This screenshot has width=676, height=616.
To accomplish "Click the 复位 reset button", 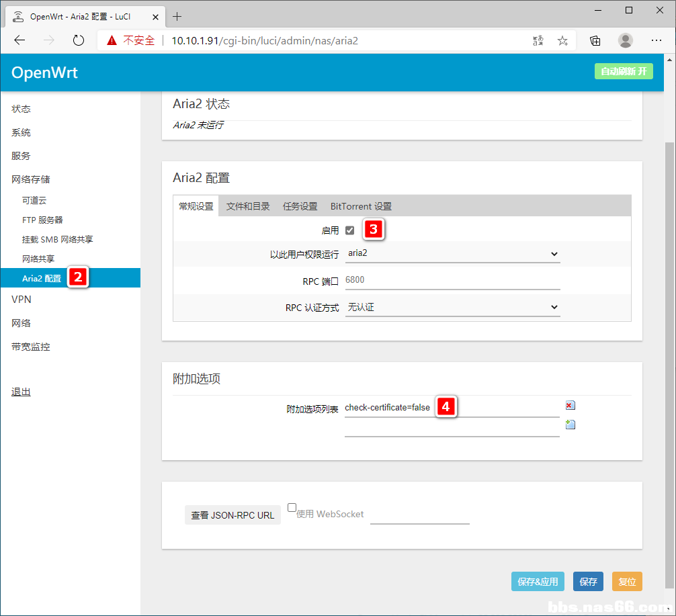I will pos(627,582).
